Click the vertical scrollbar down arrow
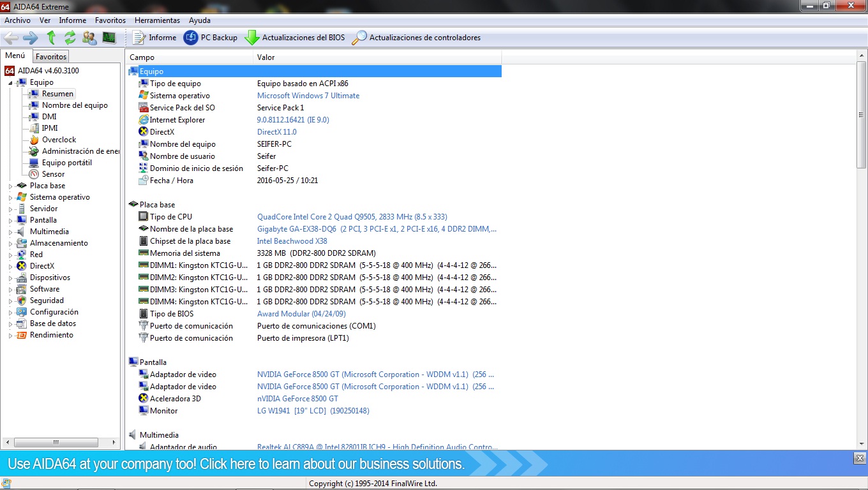This screenshot has width=868, height=490. point(862,443)
